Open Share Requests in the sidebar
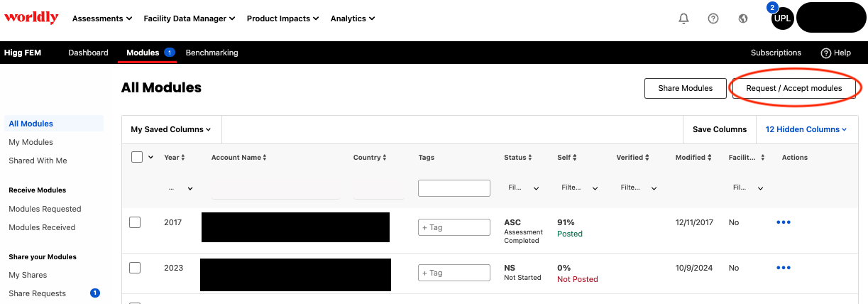The width and height of the screenshot is (868, 304). (37, 293)
